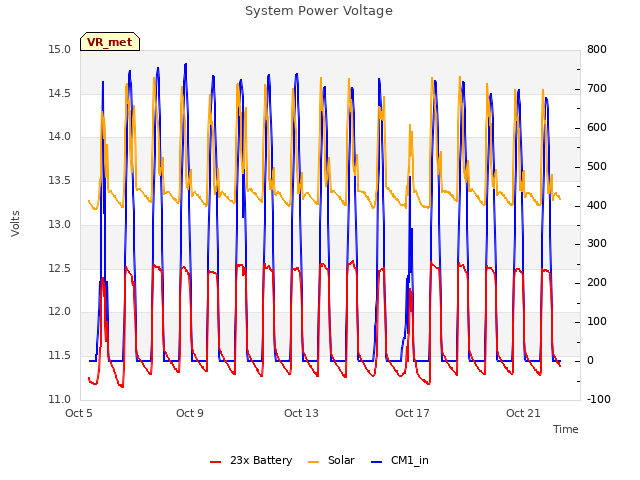This screenshot has width=640, height=480.
Task: Click the 0 right axis value
Action: (x=590, y=361)
